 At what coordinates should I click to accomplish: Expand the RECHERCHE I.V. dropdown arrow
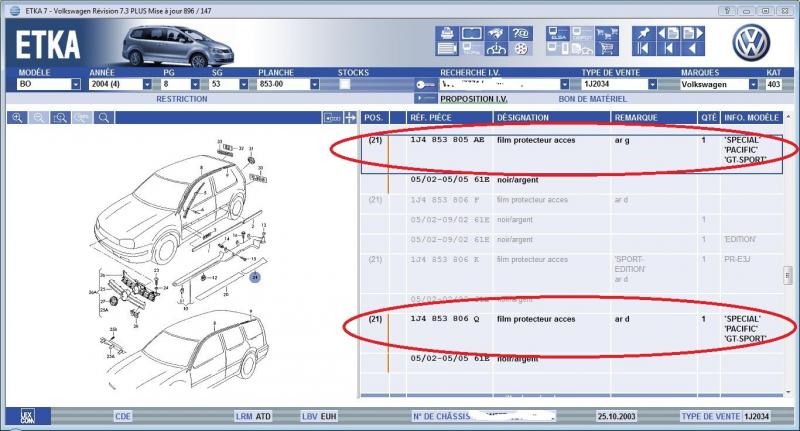point(564,84)
